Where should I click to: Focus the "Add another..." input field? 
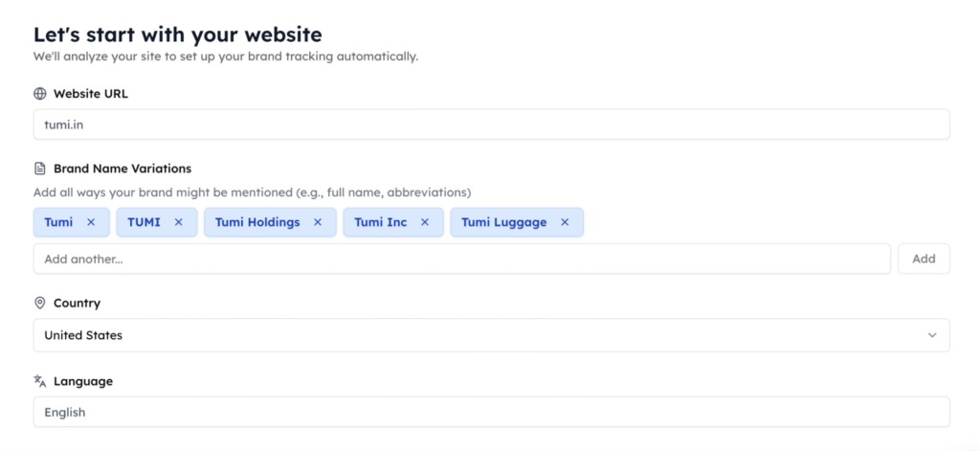(462, 259)
